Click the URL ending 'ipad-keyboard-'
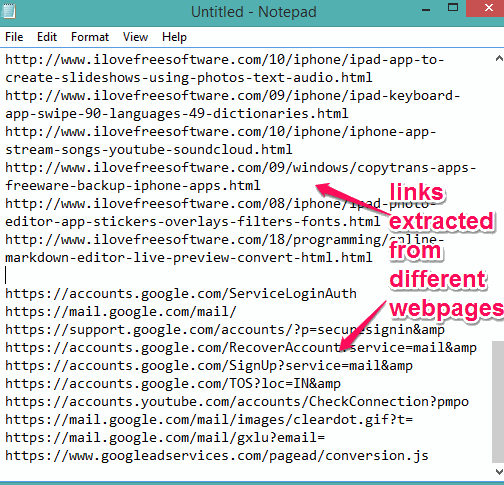This screenshot has height=485, width=504. 233,96
